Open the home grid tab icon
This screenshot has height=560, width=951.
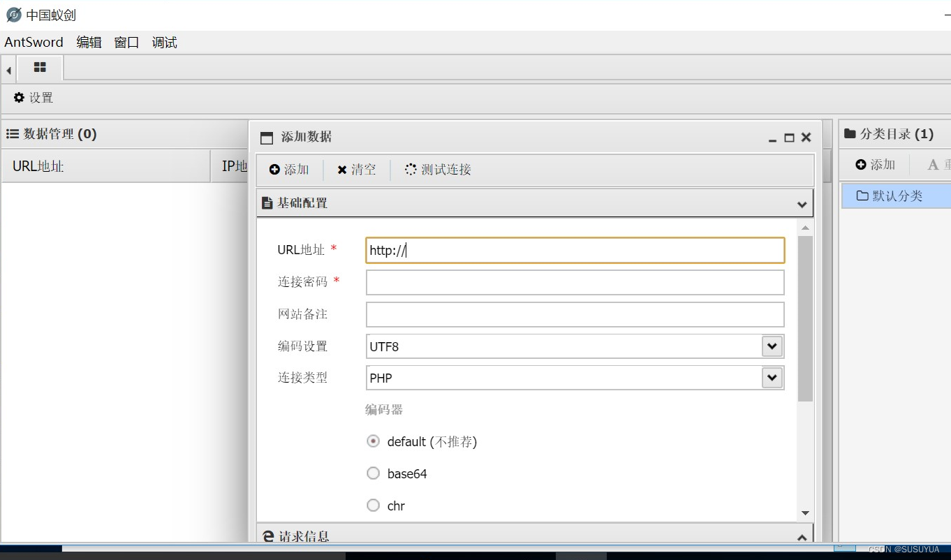[40, 68]
